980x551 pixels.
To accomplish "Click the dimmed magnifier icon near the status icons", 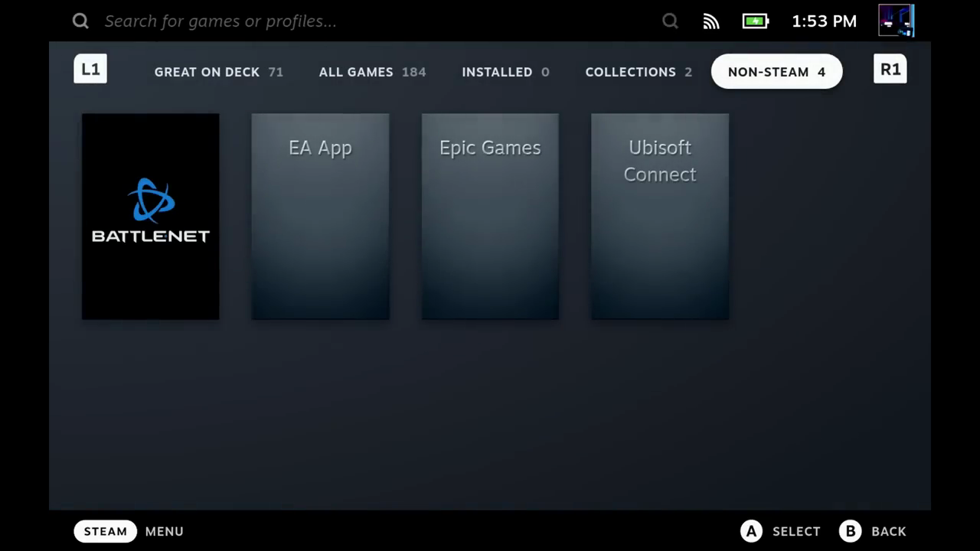I will click(670, 21).
